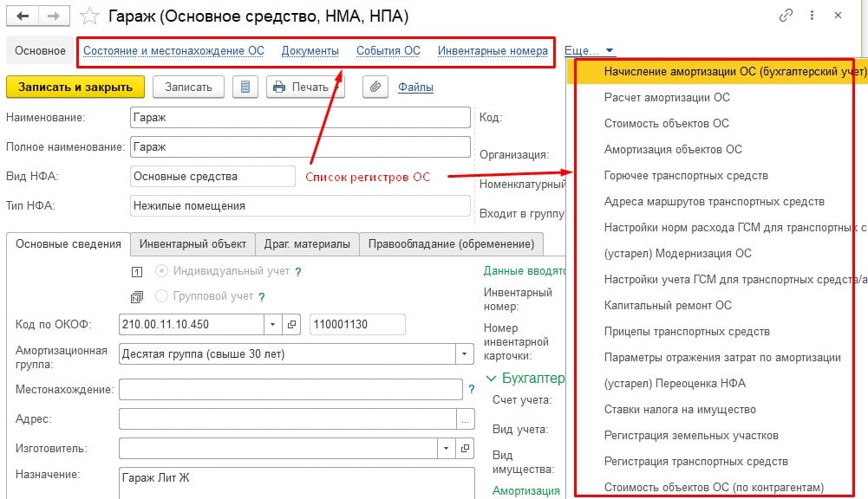Collapse the Бухгалтер section chevron

coord(492,378)
